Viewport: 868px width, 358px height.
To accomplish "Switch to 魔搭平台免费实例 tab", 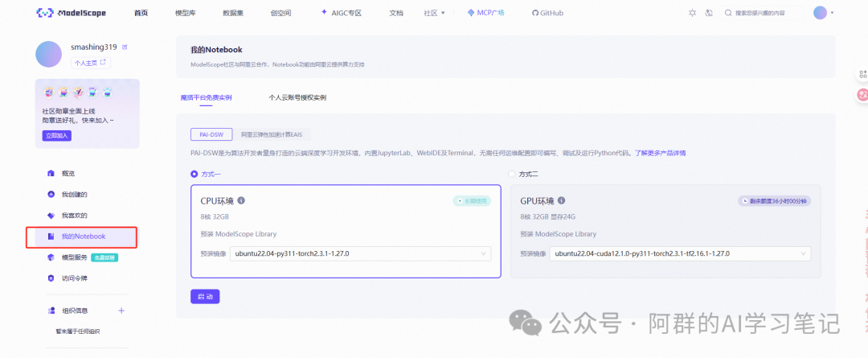I will 206,97.
